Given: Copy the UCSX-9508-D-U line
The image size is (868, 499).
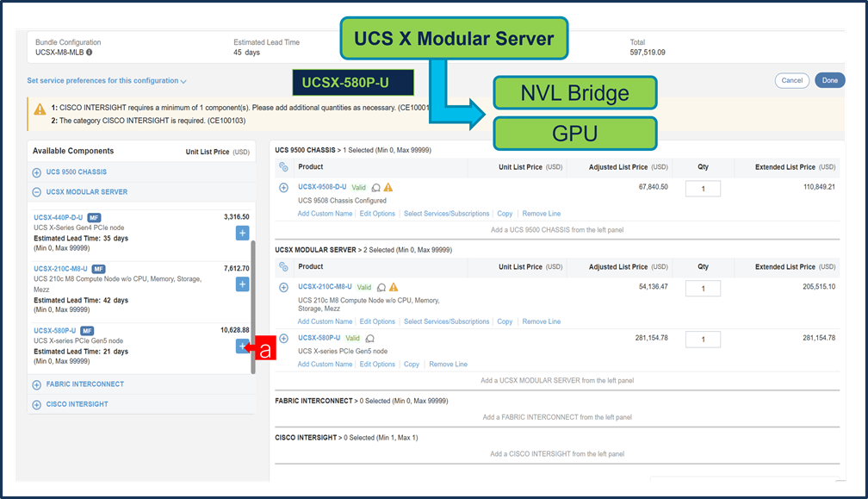Looking at the screenshot, I should pyautogui.click(x=505, y=214).
